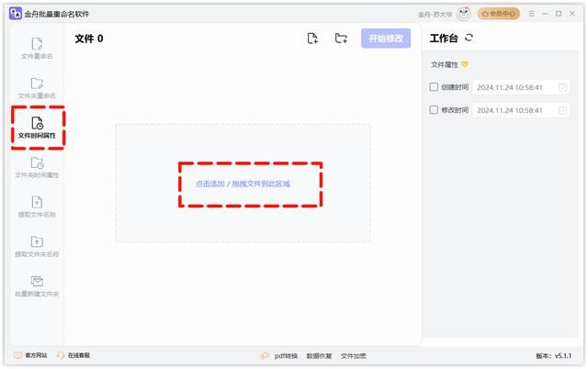Open 提取文件名称 tool

37,207
